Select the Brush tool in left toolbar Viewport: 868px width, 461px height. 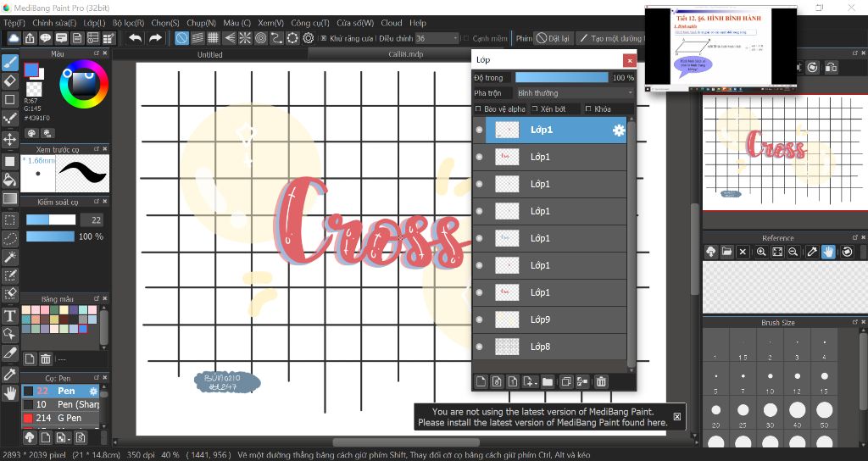click(x=10, y=63)
